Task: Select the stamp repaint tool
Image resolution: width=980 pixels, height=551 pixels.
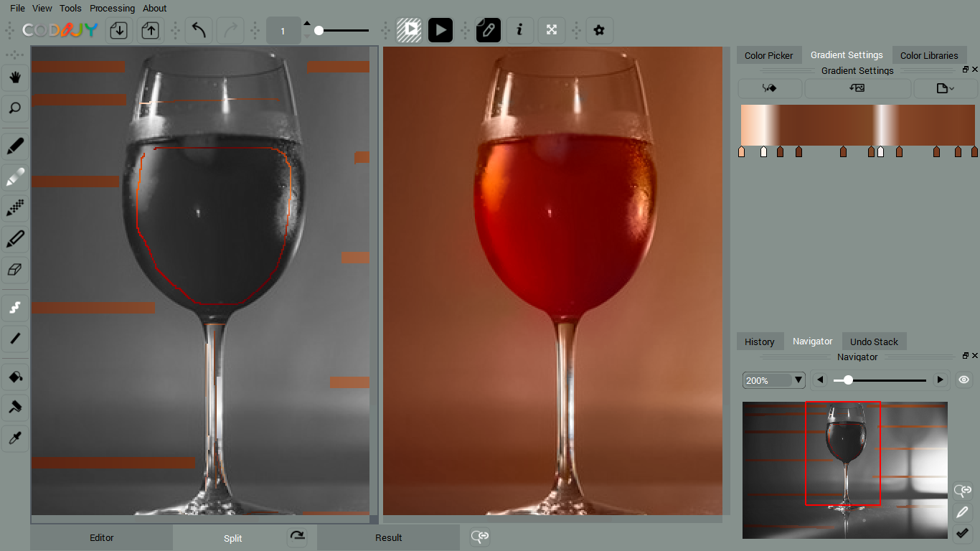Action: click(x=15, y=407)
